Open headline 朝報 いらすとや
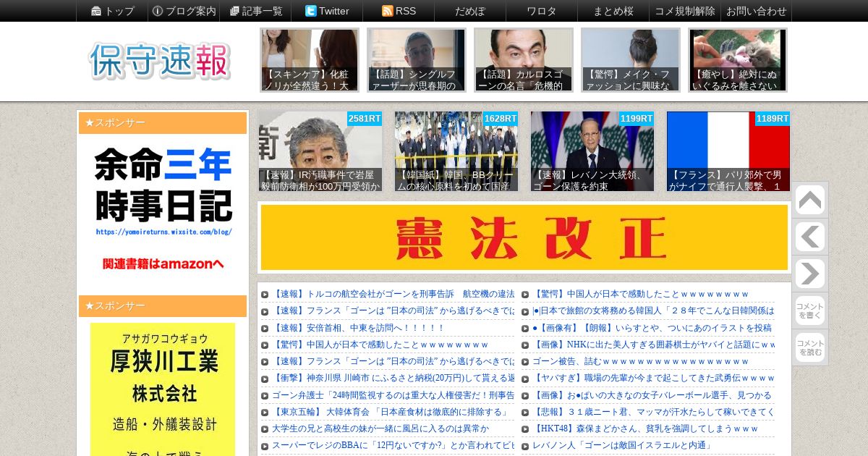The image size is (868, 456). (x=652, y=328)
